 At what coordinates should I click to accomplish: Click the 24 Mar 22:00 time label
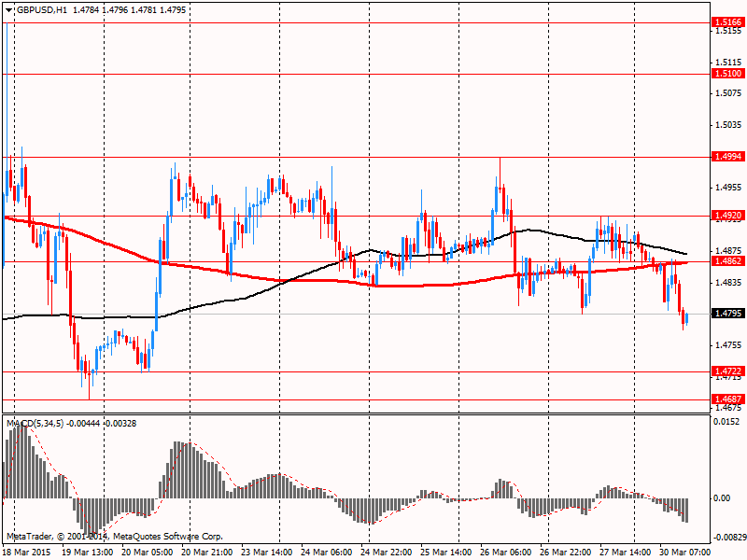pos(386,553)
